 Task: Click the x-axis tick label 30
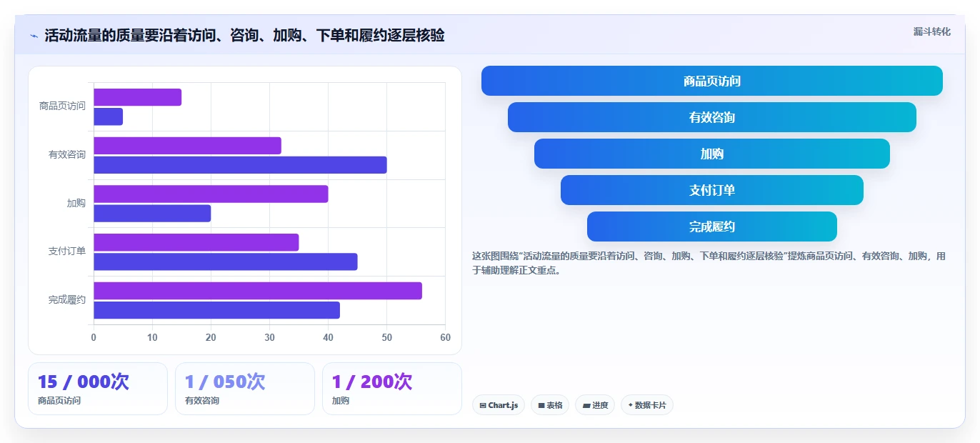[269, 338]
